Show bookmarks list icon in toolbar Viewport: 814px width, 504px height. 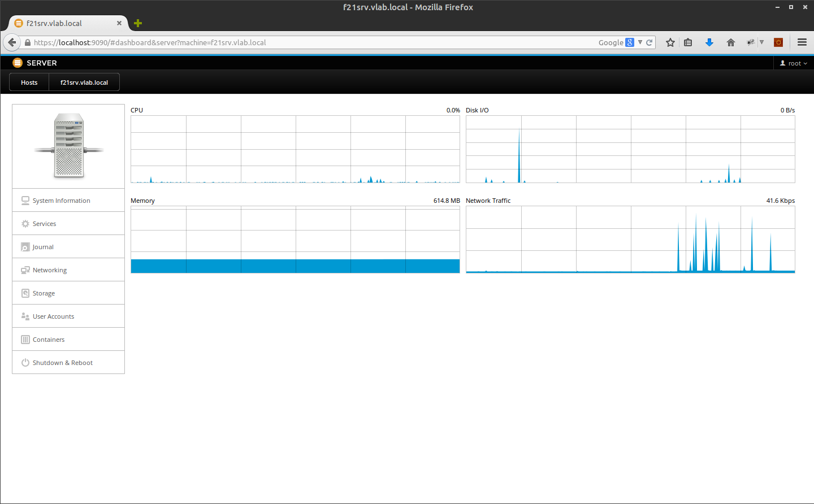click(x=688, y=42)
